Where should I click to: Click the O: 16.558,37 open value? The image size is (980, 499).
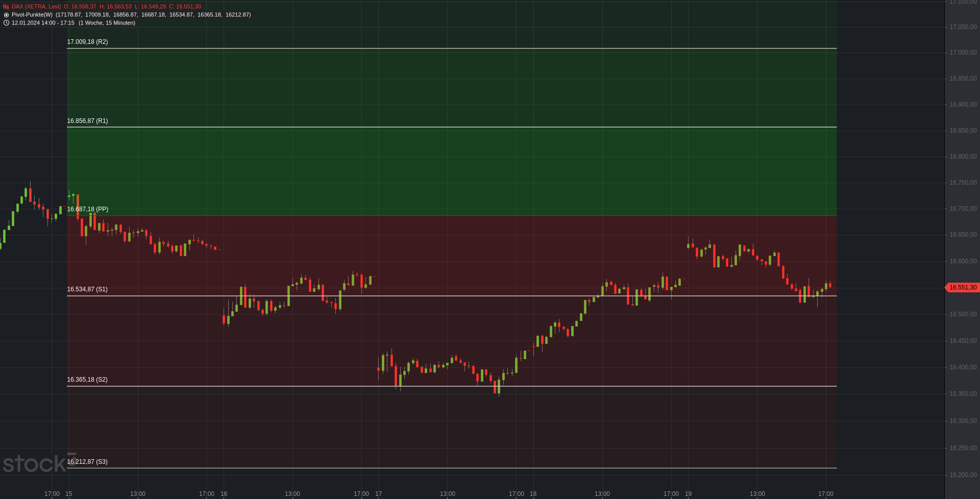pyautogui.click(x=80, y=7)
